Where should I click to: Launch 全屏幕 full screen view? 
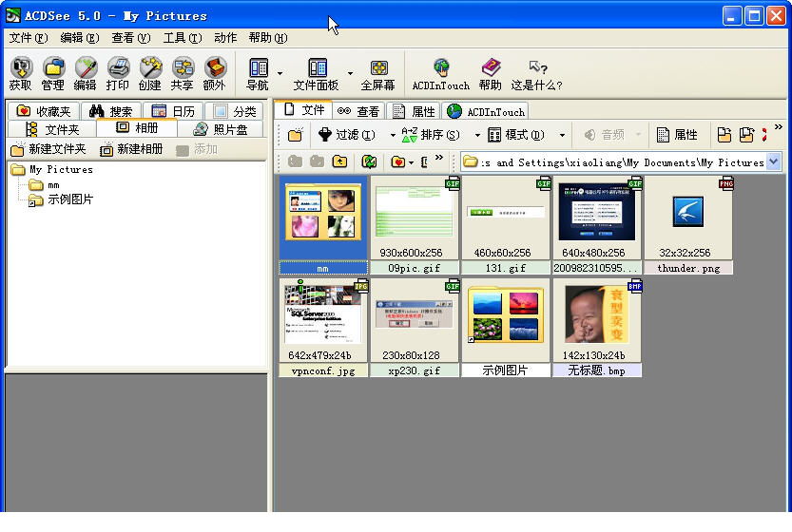pos(377,72)
